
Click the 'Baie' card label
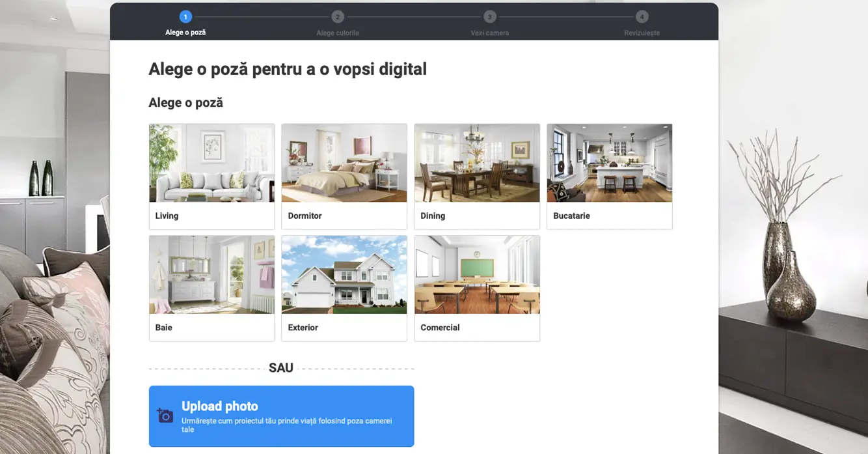[164, 328]
